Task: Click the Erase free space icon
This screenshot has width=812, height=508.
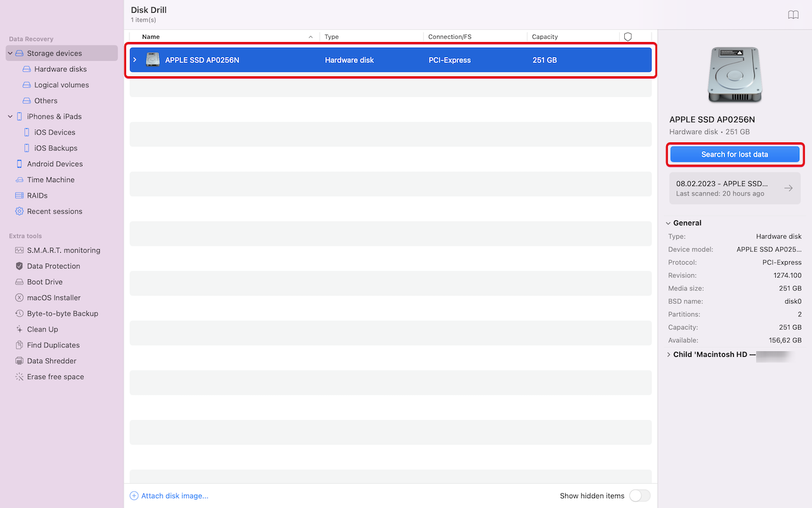Action: click(x=19, y=377)
